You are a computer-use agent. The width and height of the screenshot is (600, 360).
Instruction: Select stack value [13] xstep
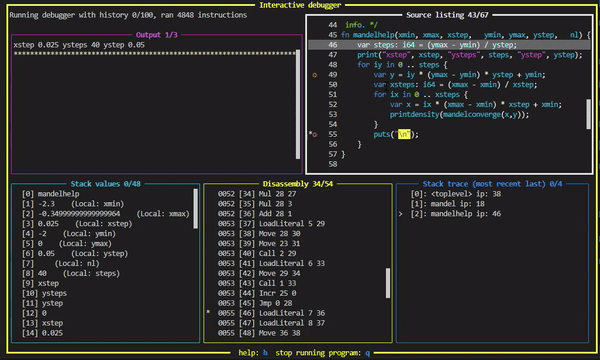[x=42, y=323]
